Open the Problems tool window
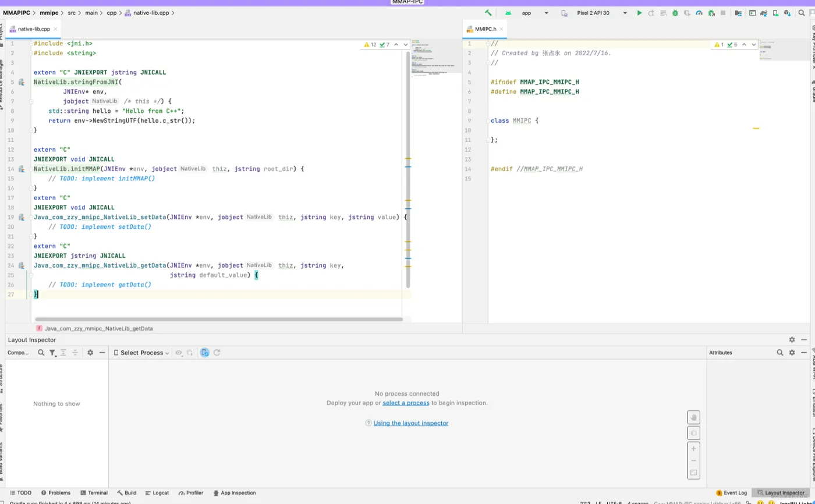The height and width of the screenshot is (504, 815). click(x=55, y=493)
